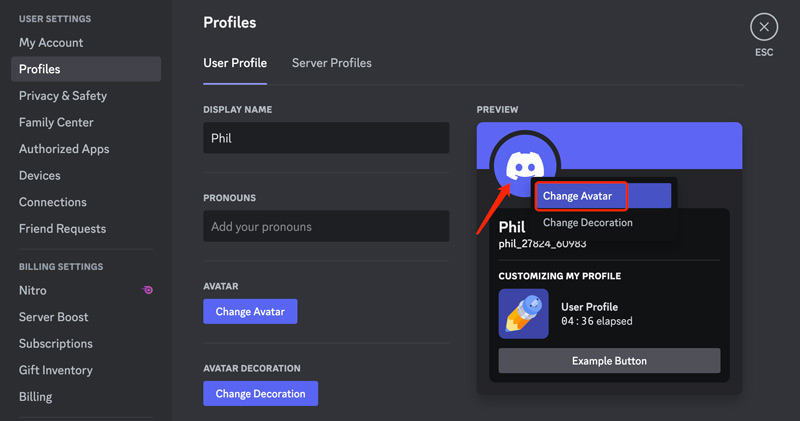This screenshot has width=800, height=421.
Task: Open the User Profile tab
Action: coord(235,63)
